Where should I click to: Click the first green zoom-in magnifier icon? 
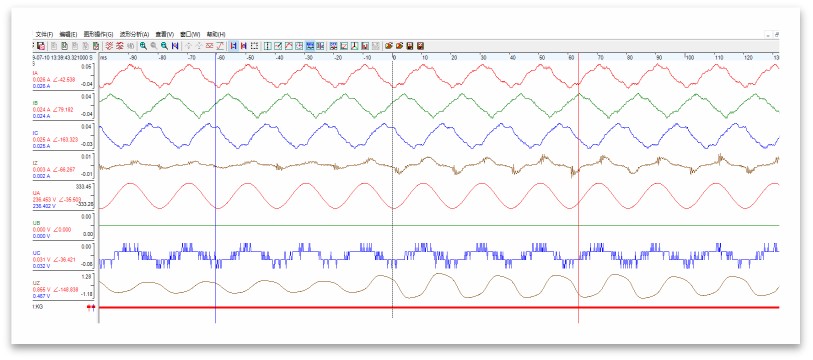pos(143,46)
